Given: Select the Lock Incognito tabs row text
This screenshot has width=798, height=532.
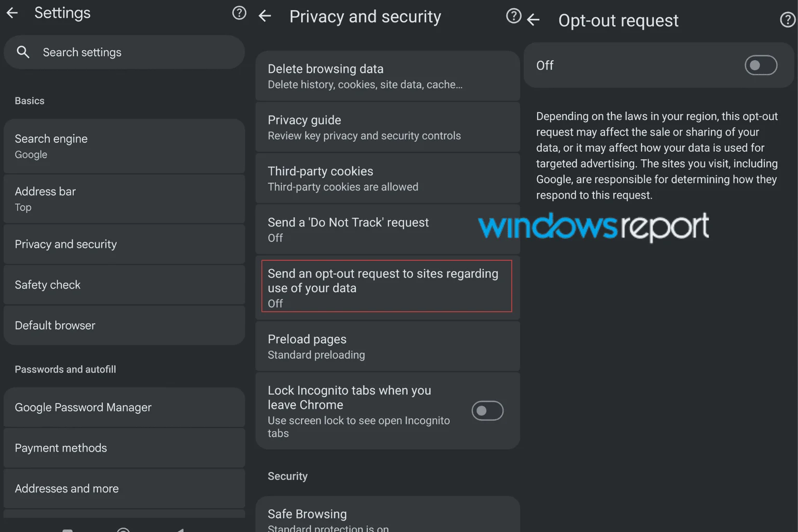Looking at the screenshot, I should click(x=358, y=411).
